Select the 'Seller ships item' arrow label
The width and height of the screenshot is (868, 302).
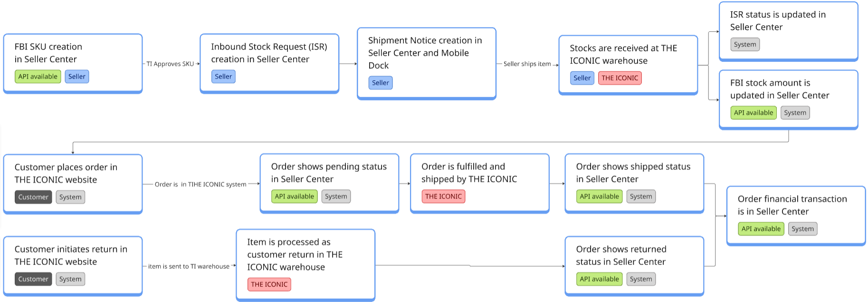click(527, 64)
